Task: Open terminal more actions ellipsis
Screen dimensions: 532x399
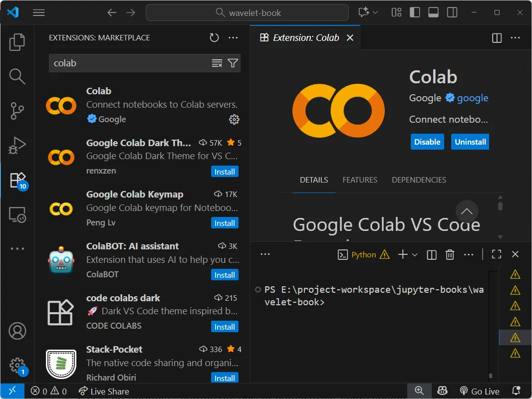Action: [469, 254]
